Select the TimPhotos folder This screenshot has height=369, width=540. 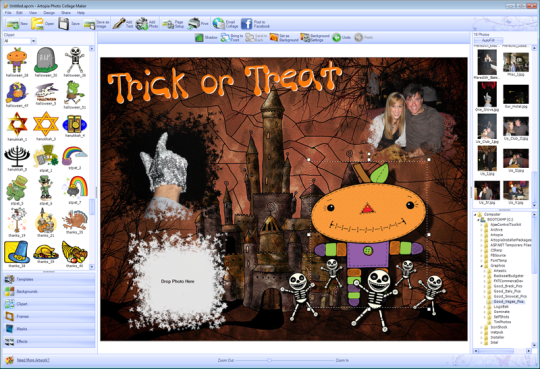pyautogui.click(x=502, y=322)
